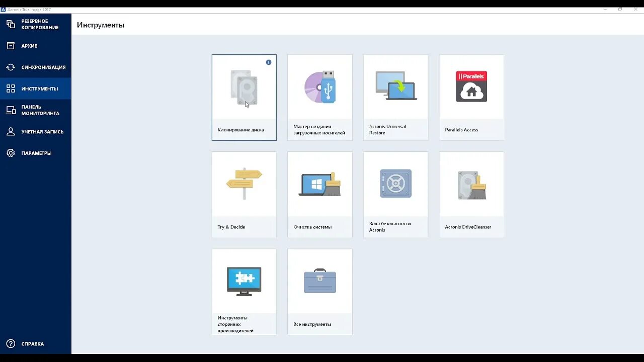Viewport: 644px width, 362px height.
Task: Click the info badge on Клонирование диска tile
Action: [269, 62]
